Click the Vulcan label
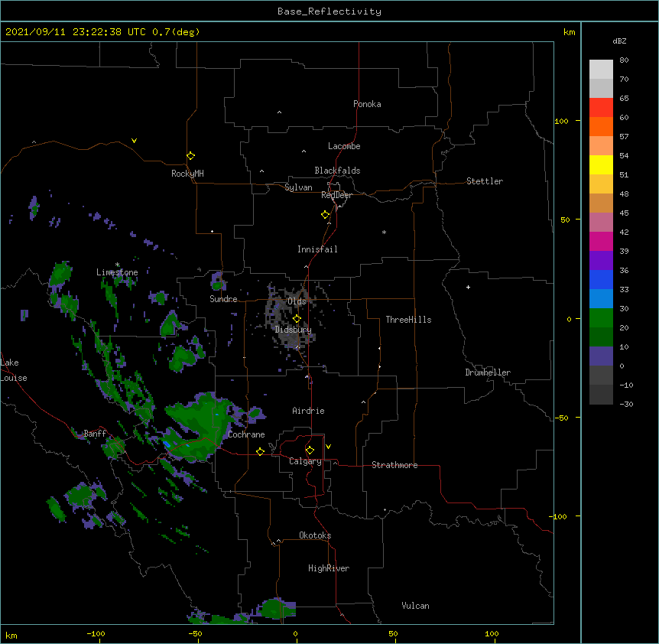 pyautogui.click(x=415, y=606)
